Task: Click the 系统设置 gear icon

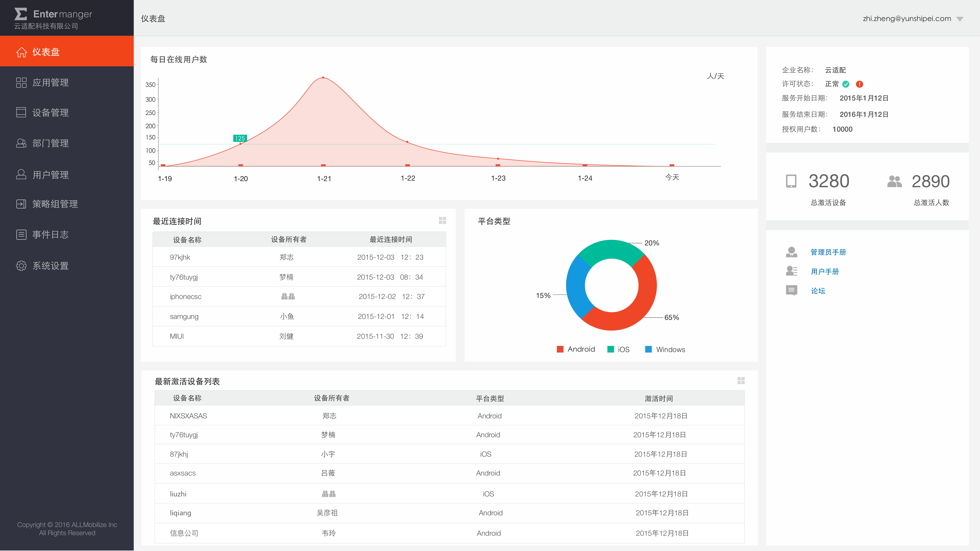Action: point(21,265)
